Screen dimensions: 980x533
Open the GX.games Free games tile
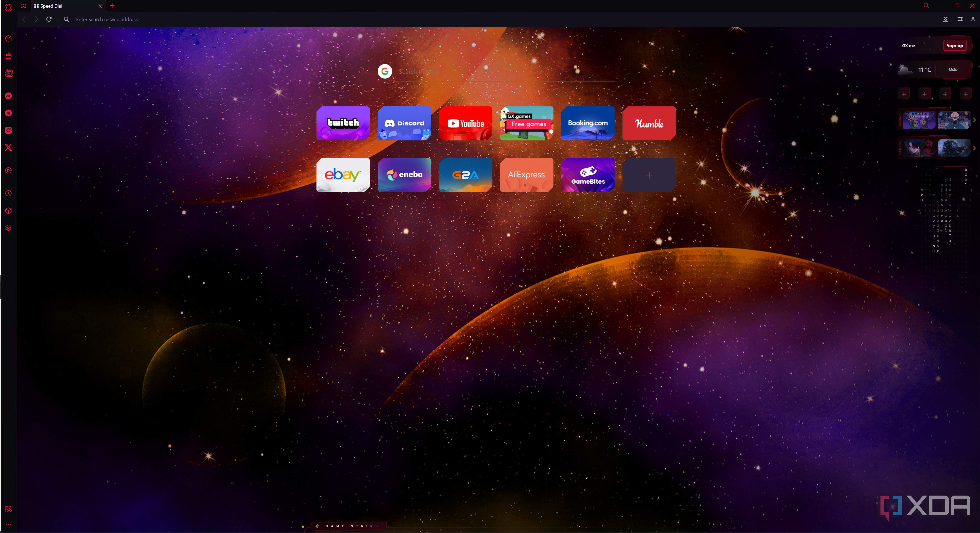[527, 123]
